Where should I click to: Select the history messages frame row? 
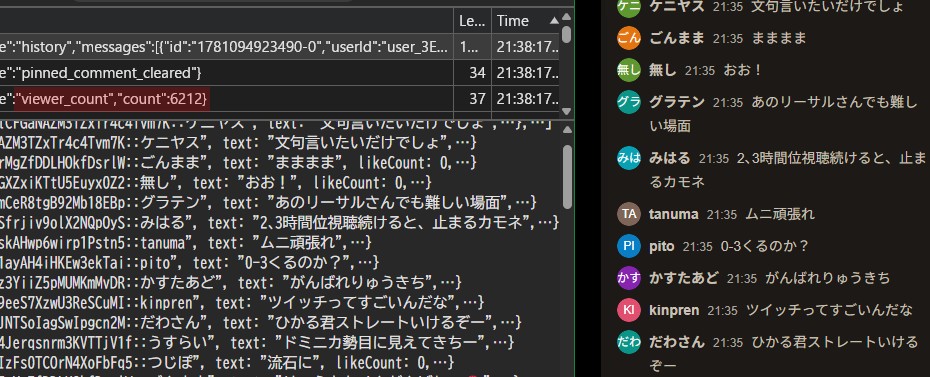point(280,47)
